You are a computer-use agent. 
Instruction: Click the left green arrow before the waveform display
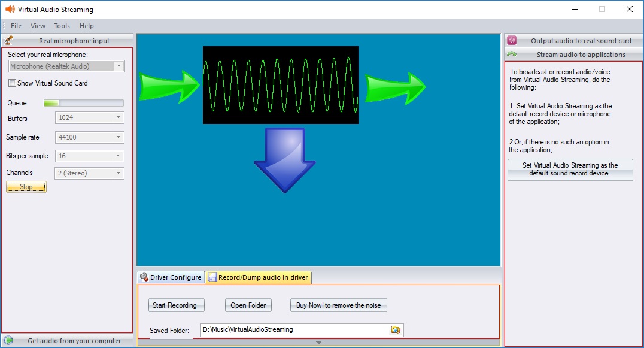[169, 86]
